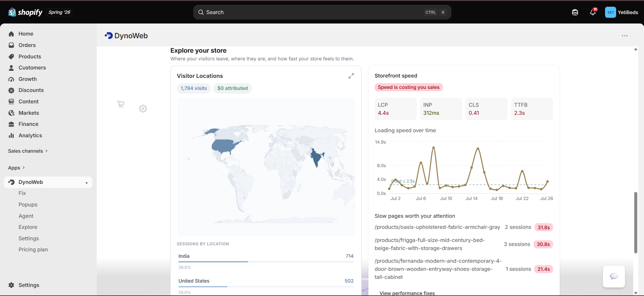
Task: Click the Products tag icon
Action: click(x=11, y=57)
